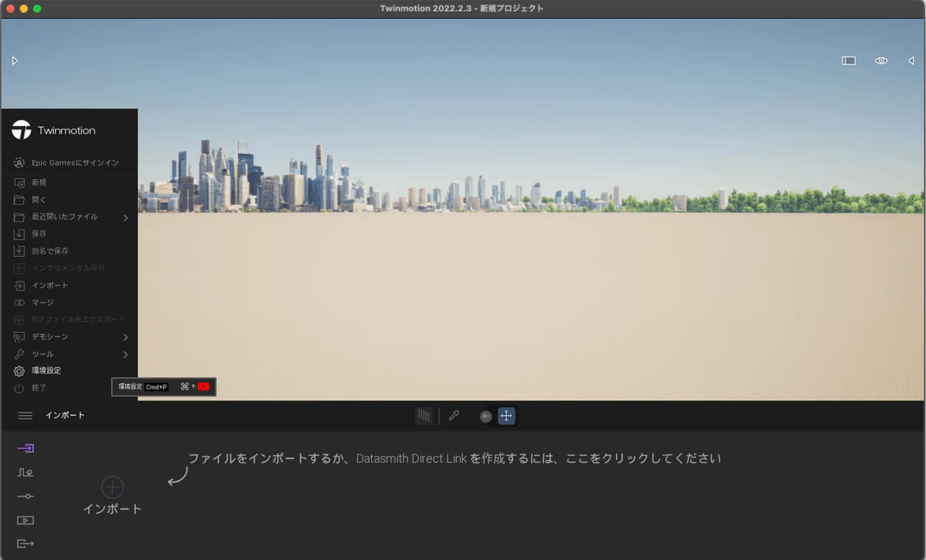Click the import arrow icon beside インポート
Viewport: 926px width, 560px height.
point(19,285)
